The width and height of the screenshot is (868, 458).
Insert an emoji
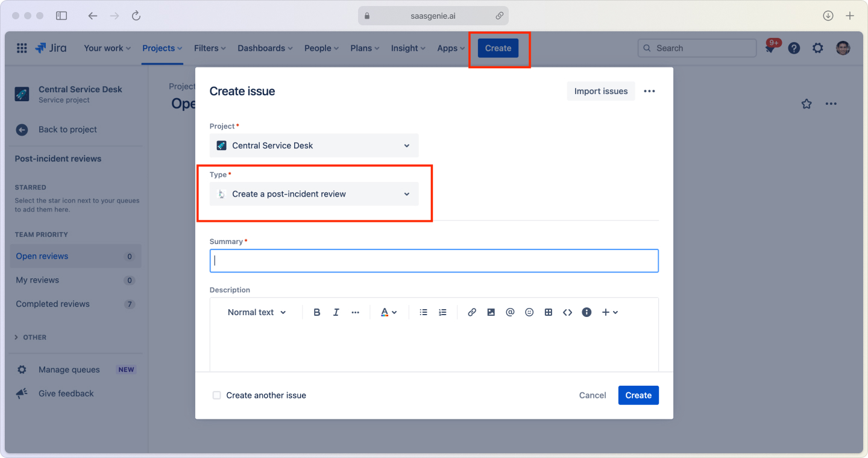coord(529,312)
